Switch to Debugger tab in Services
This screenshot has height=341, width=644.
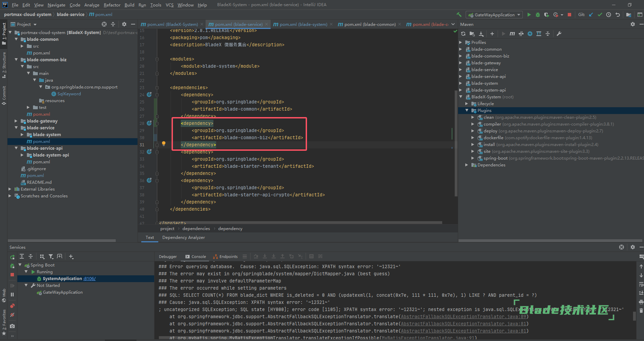(x=168, y=257)
